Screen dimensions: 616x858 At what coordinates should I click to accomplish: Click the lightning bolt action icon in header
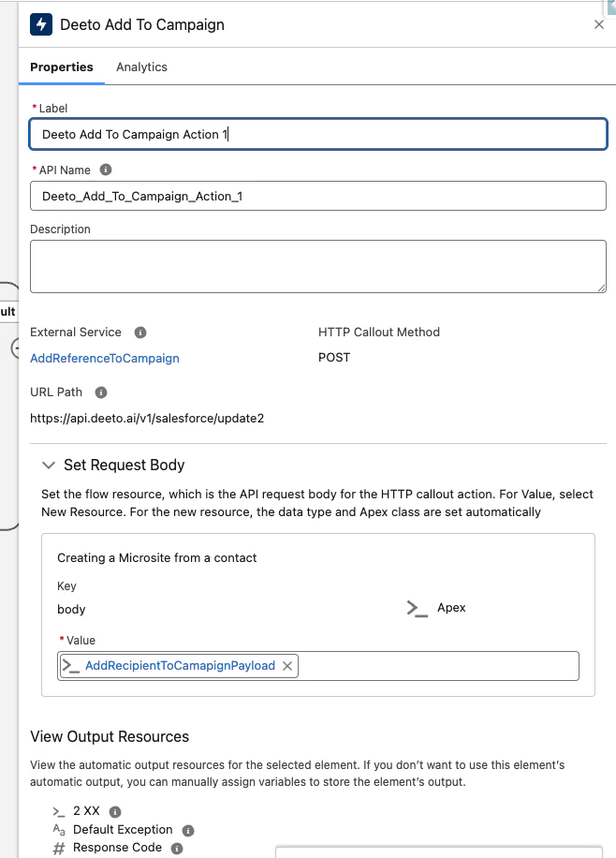click(x=41, y=24)
